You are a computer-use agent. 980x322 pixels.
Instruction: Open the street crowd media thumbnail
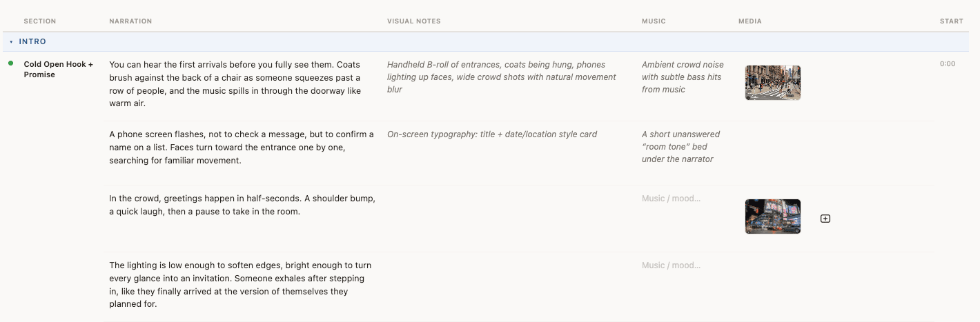773,83
